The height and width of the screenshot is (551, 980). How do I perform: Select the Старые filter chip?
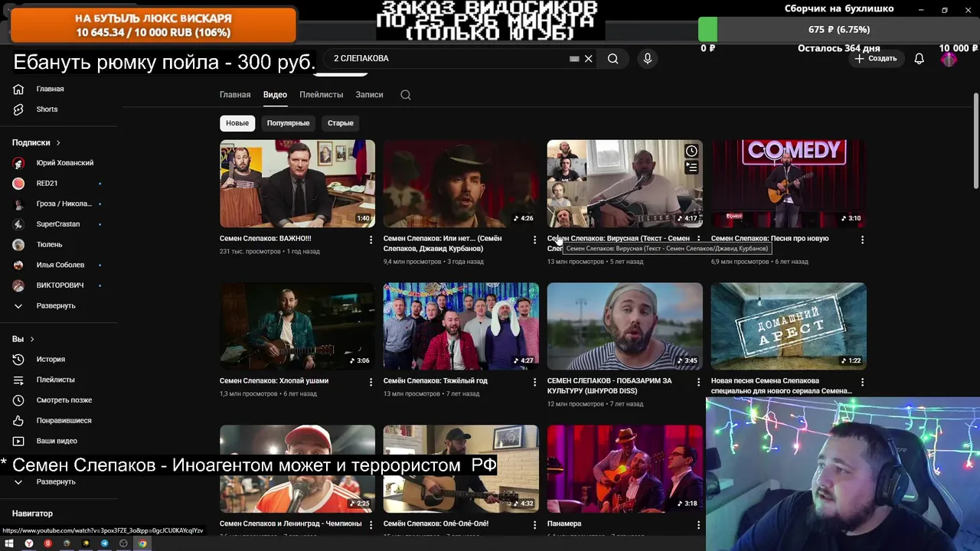pyautogui.click(x=341, y=123)
